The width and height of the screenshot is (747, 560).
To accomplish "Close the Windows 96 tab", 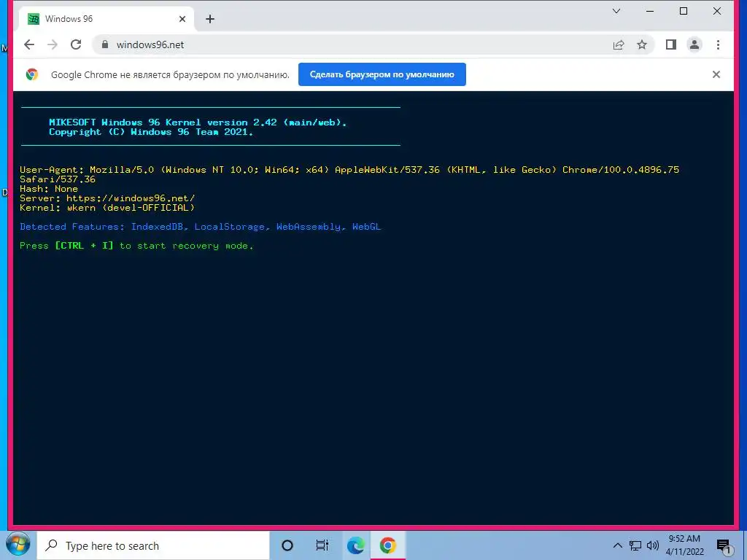I will point(182,19).
